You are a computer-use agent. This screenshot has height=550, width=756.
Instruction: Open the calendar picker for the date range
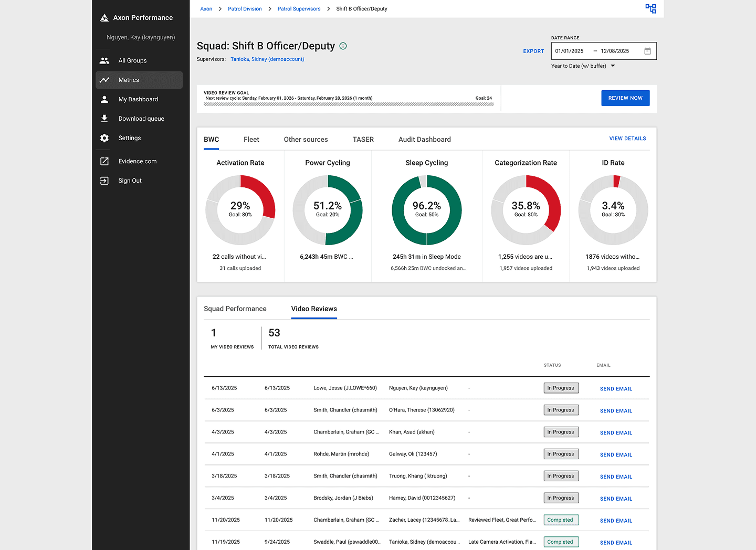647,50
